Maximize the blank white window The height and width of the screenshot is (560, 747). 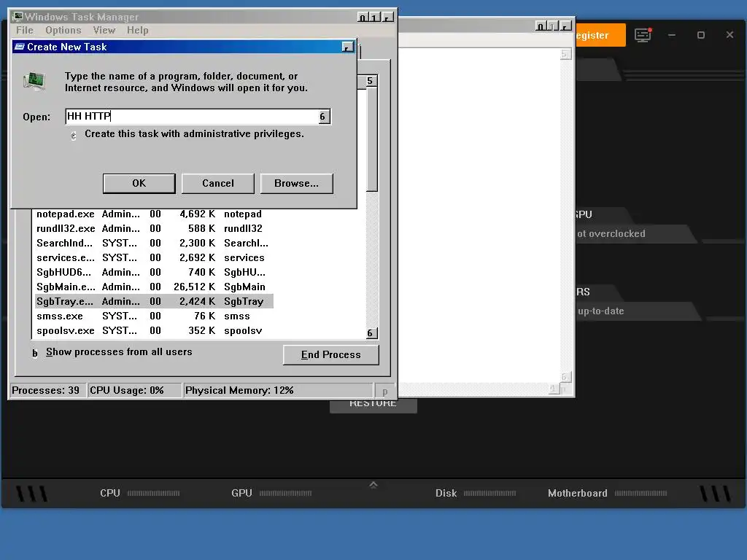[x=553, y=26]
